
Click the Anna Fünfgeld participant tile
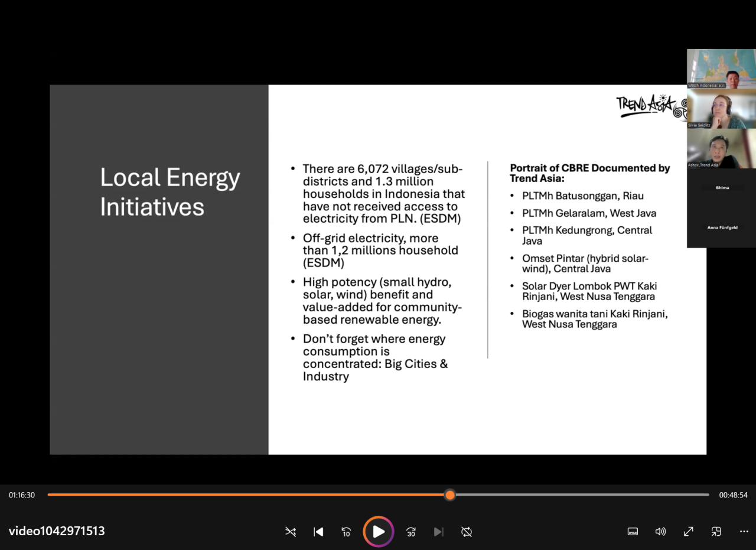722,227
